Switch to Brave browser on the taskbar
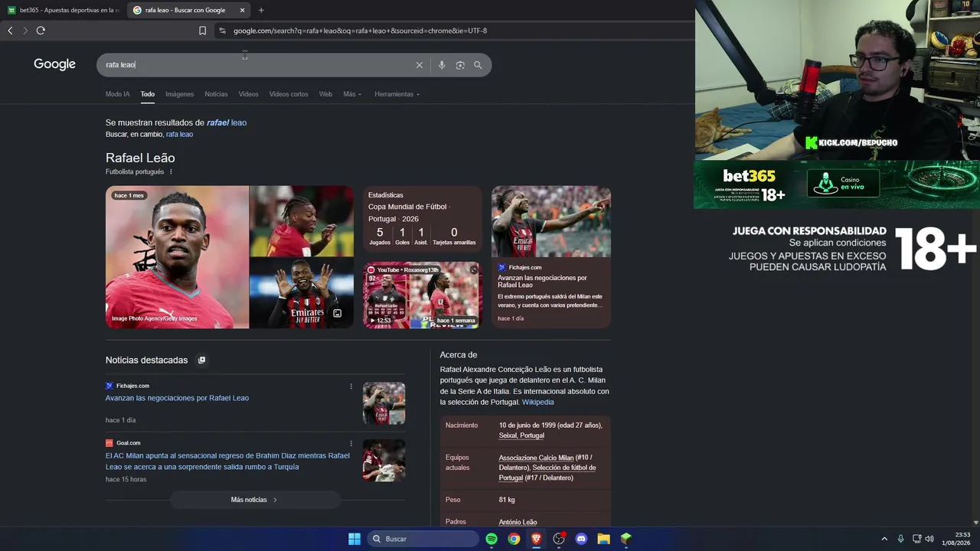This screenshot has height=551, width=980. pyautogui.click(x=536, y=539)
